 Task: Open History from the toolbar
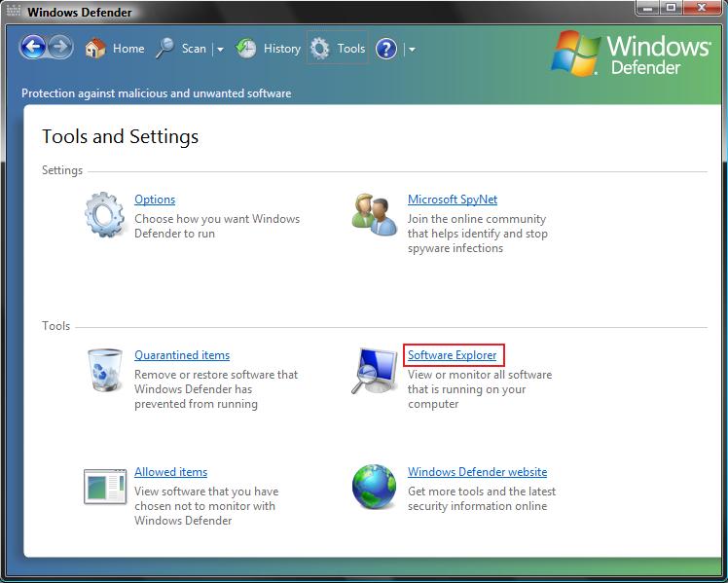282,49
